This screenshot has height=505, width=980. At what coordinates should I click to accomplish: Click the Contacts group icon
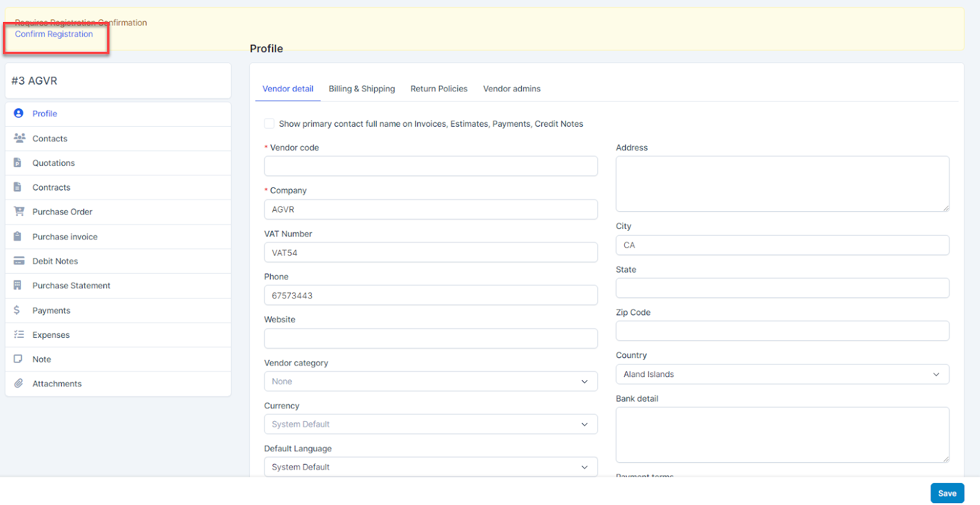click(19, 138)
